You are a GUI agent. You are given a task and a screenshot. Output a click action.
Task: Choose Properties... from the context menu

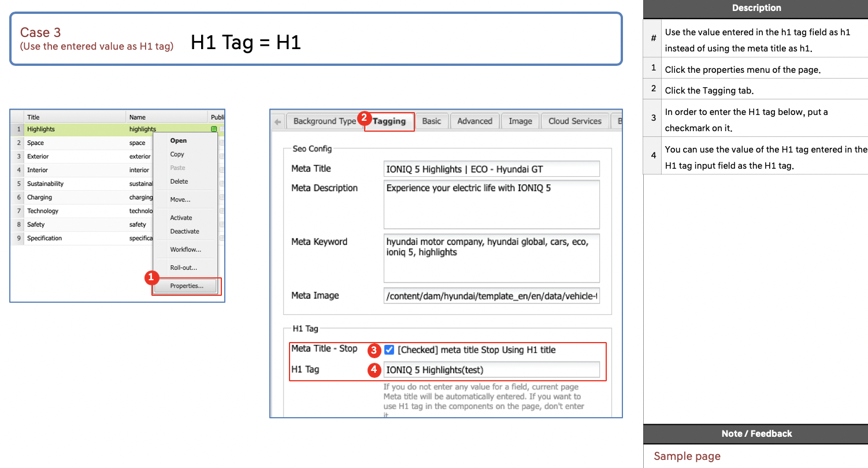pyautogui.click(x=186, y=286)
